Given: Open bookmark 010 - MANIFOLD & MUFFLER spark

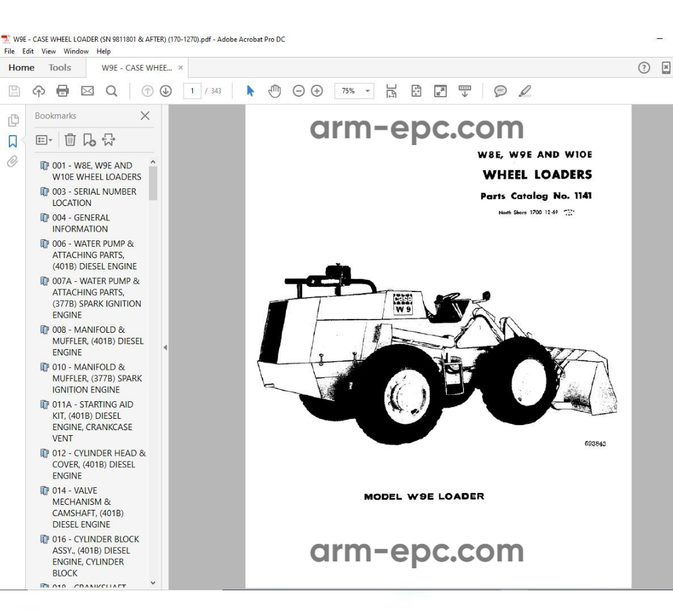Looking at the screenshot, I should click(x=97, y=379).
